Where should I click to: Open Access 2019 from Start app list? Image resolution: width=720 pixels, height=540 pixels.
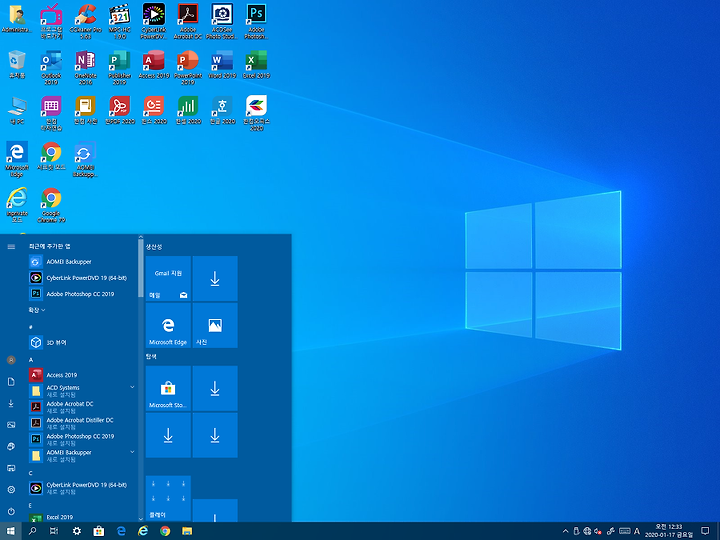click(x=83, y=375)
